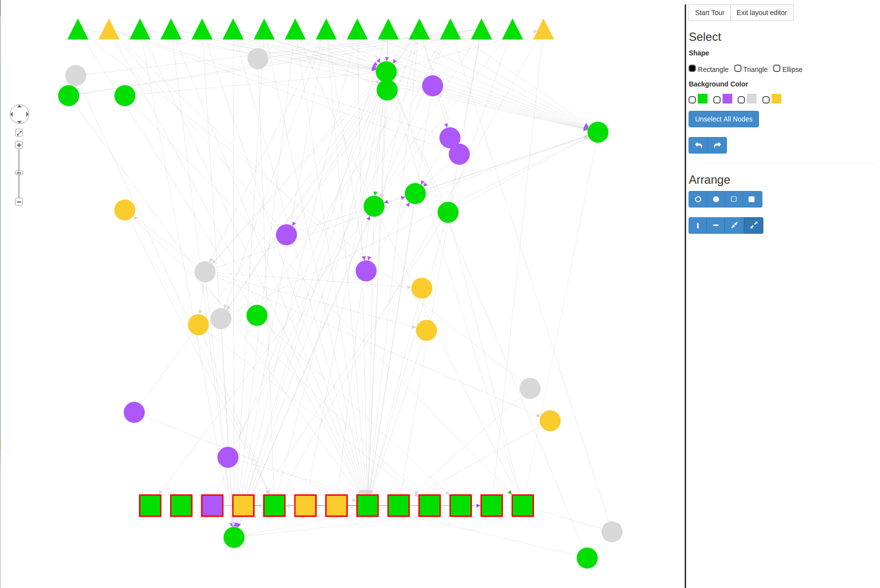The image size is (880, 588).
Task: Align selected nodes horizontally
Action: click(716, 225)
